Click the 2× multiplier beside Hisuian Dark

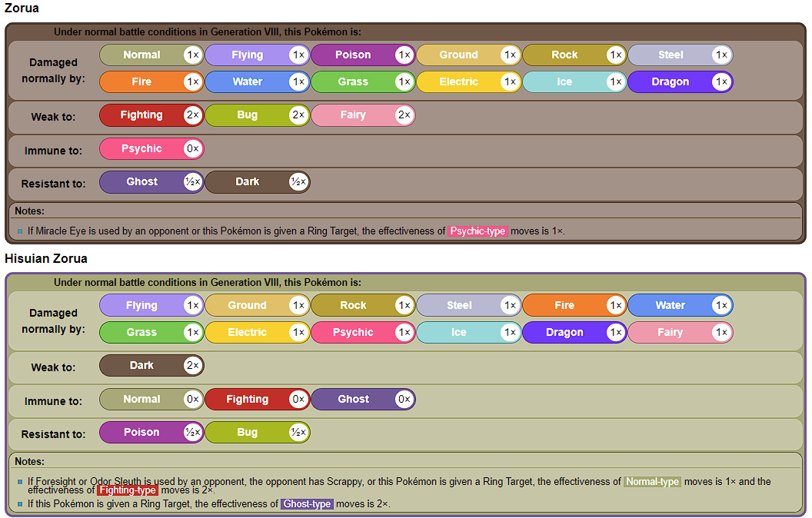(x=193, y=366)
